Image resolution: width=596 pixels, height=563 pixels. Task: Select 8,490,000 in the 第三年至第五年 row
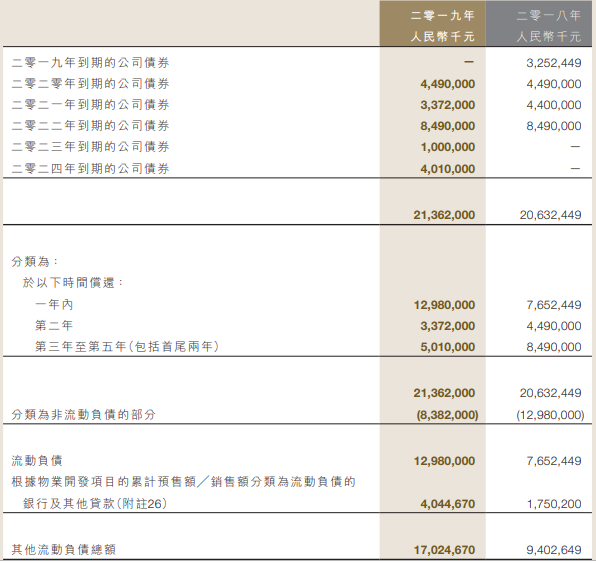tap(554, 347)
